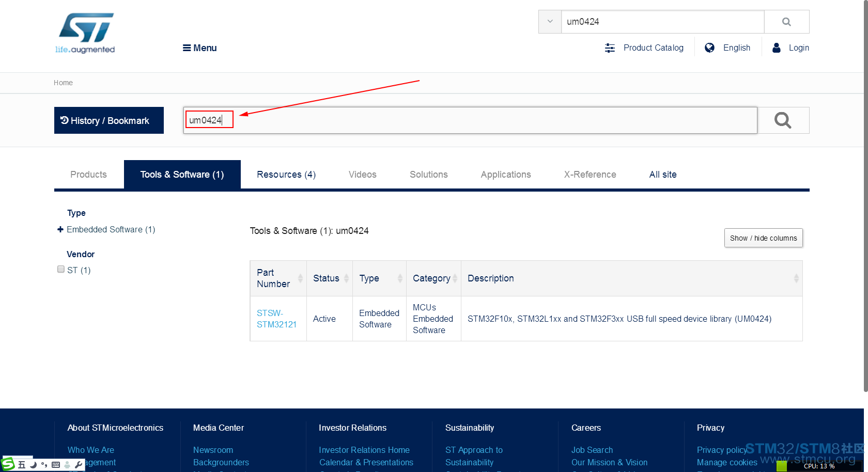Click the Home breadcrumb link

pyautogui.click(x=63, y=83)
